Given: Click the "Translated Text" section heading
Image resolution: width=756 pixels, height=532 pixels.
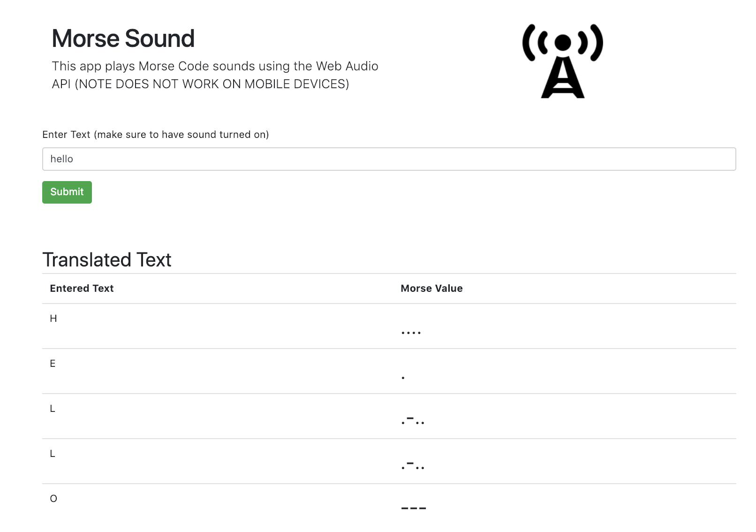Looking at the screenshot, I should [x=107, y=260].
